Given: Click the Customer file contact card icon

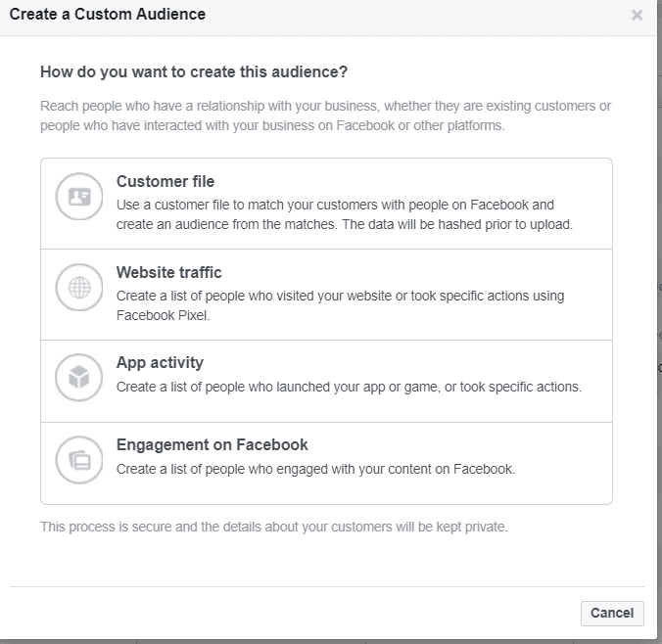Looking at the screenshot, I should (79, 197).
